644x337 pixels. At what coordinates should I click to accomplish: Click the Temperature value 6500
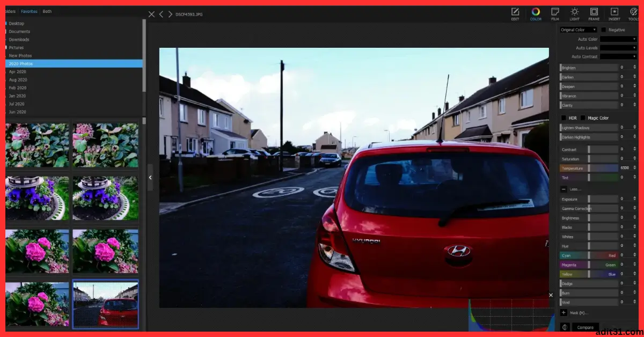pos(625,168)
